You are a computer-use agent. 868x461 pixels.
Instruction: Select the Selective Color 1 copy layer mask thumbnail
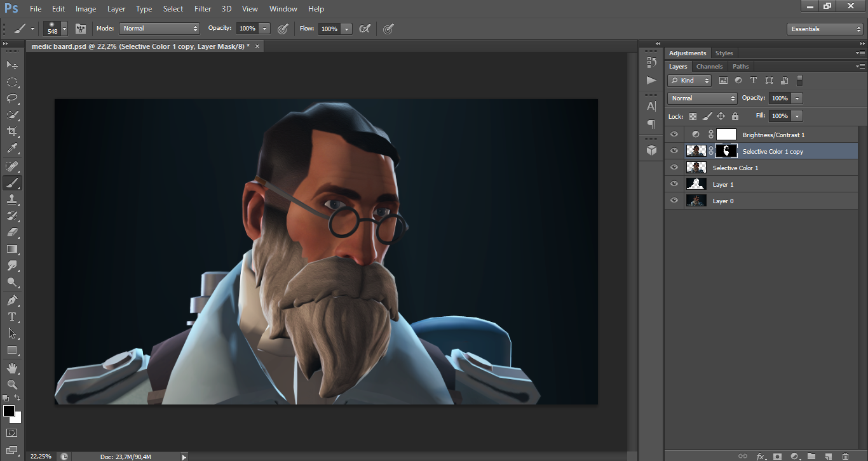(x=726, y=151)
